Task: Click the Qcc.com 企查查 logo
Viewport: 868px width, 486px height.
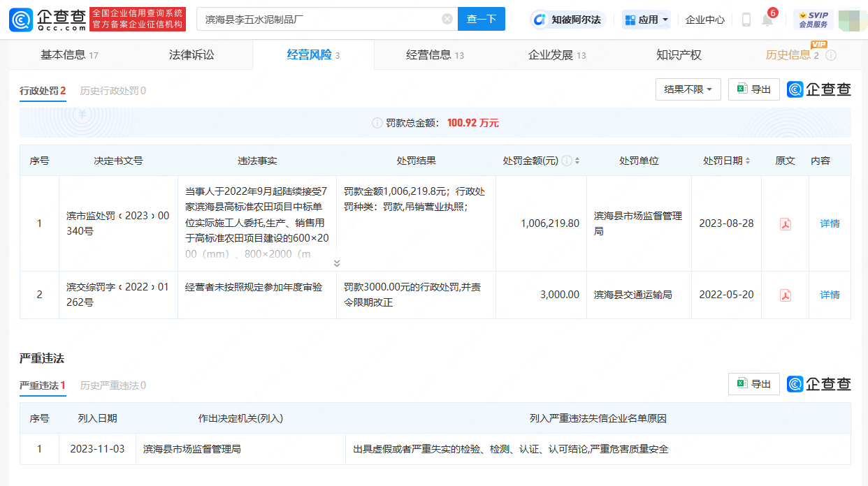Action: [48, 20]
